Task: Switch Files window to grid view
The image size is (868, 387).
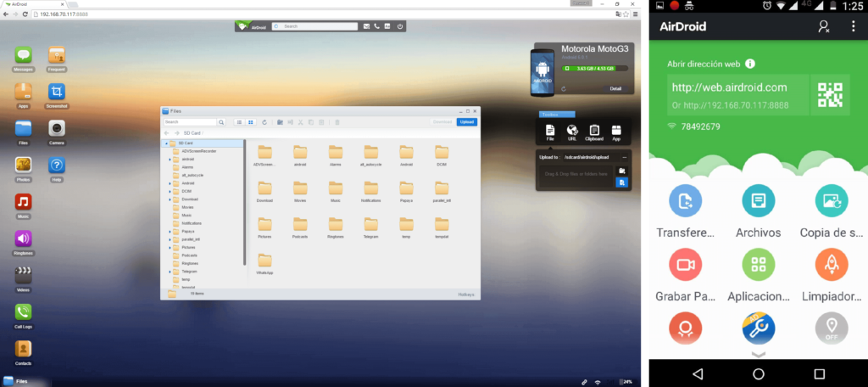Action: click(x=250, y=122)
